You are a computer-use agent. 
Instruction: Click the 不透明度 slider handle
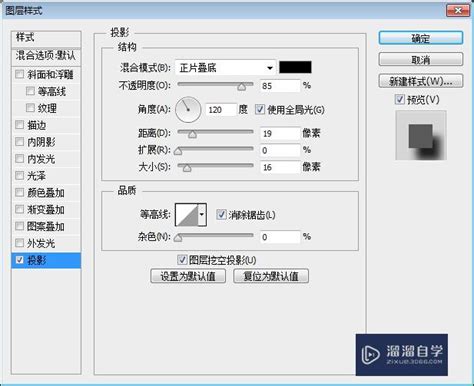242,87
